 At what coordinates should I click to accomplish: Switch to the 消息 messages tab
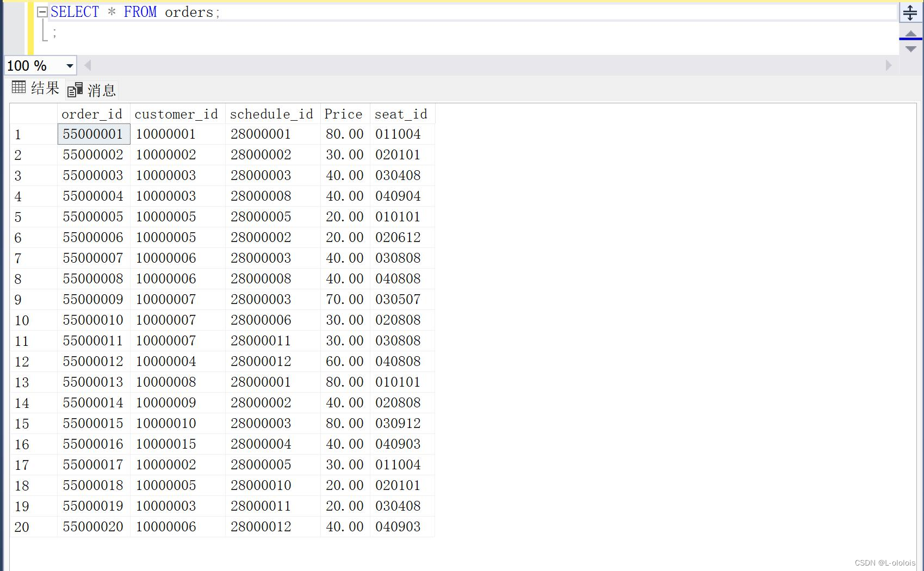[92, 90]
